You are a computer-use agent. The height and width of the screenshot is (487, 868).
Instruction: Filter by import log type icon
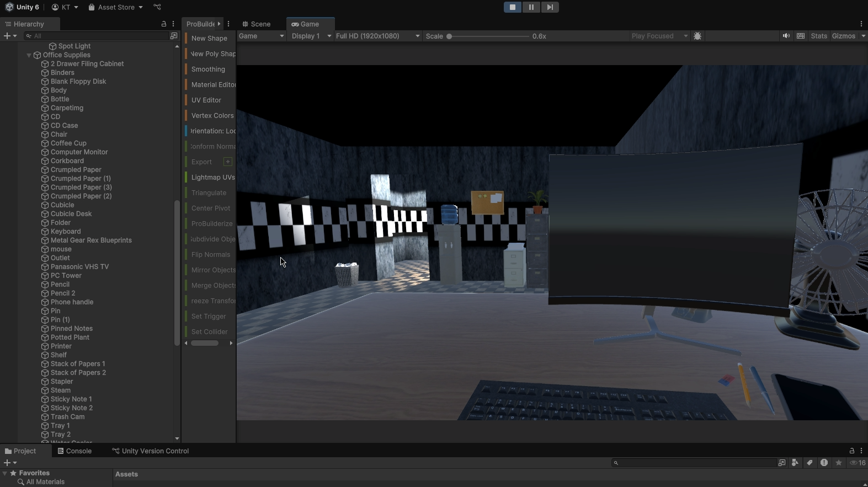click(x=824, y=463)
